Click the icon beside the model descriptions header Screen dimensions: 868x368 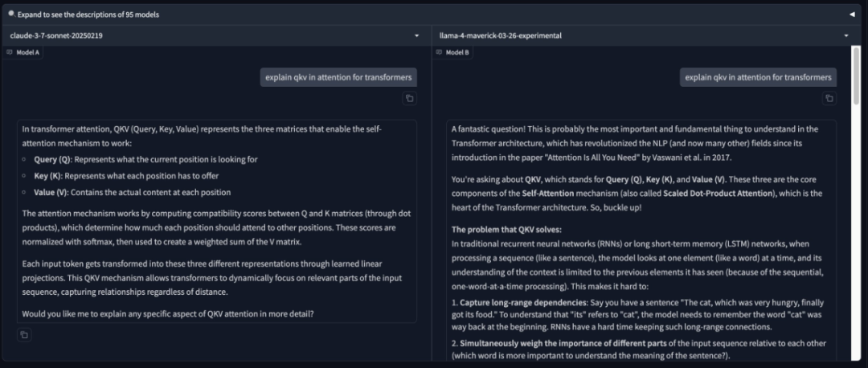(12, 14)
